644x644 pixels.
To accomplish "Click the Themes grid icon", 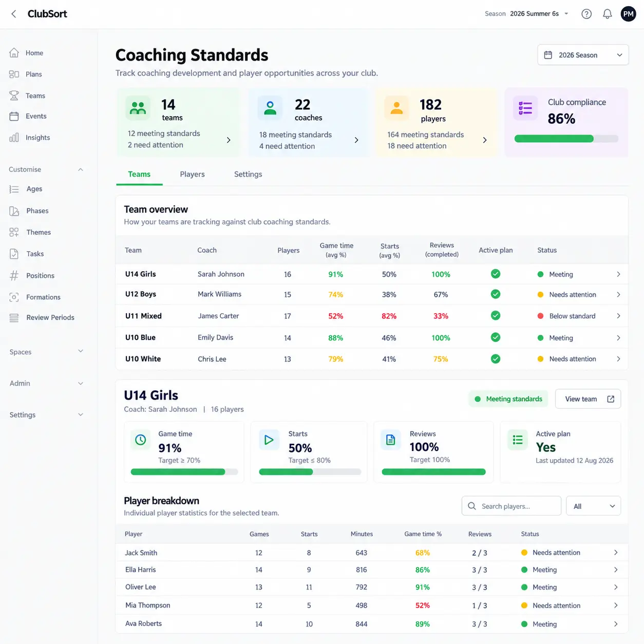I will coord(14,232).
